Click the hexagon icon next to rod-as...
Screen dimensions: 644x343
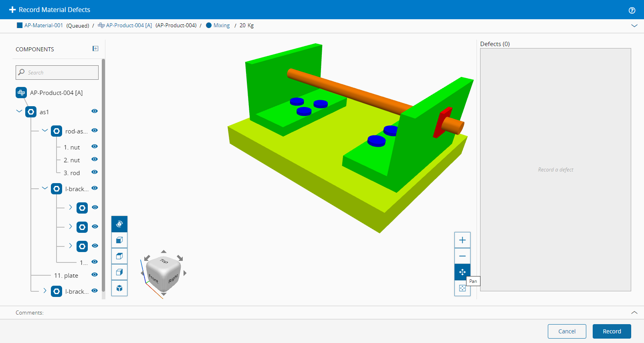(57, 131)
